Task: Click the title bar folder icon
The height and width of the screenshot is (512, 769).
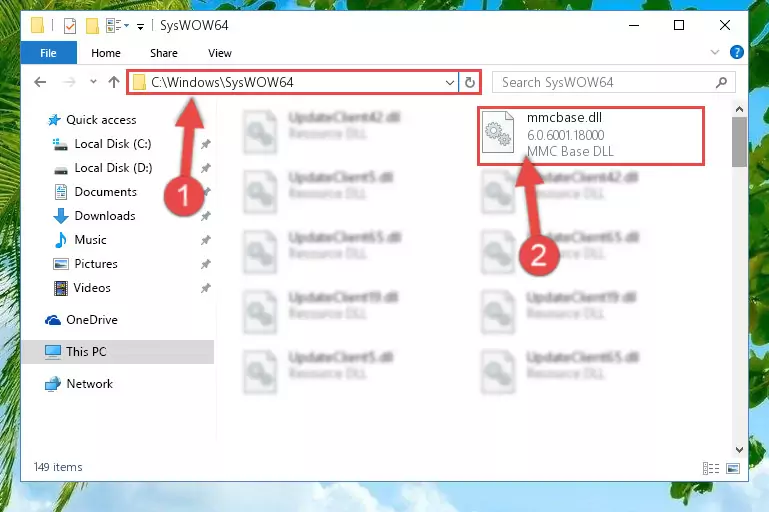Action: click(x=37, y=25)
